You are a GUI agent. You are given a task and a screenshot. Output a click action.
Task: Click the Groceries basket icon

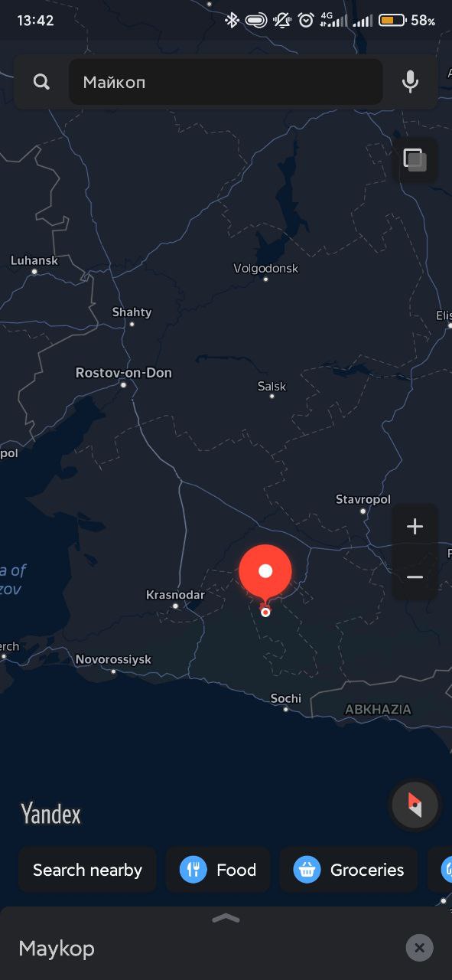tap(307, 870)
